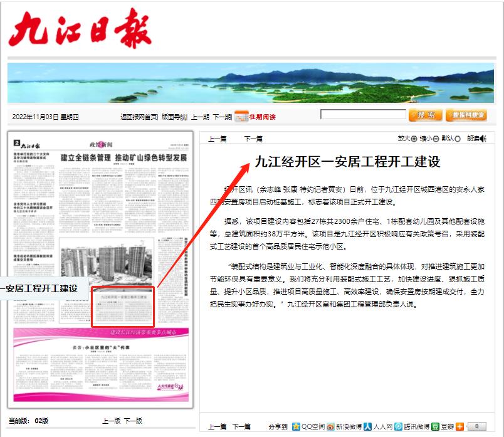The image size is (504, 437).
Task: Share via 人人网 icon
Action: pyautogui.click(x=368, y=426)
